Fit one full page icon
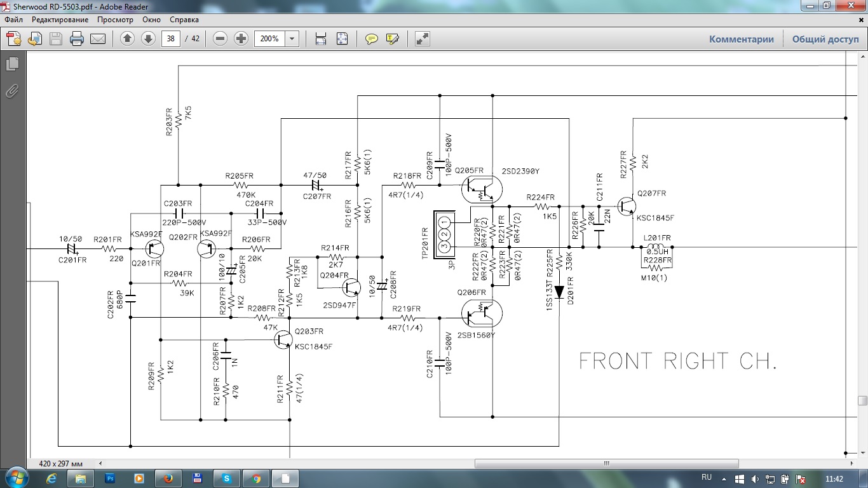This screenshot has width=868, height=488. (342, 39)
